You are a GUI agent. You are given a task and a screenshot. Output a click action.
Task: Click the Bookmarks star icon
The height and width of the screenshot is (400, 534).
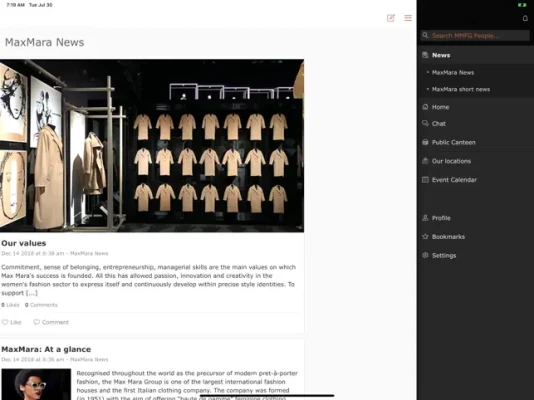425,236
